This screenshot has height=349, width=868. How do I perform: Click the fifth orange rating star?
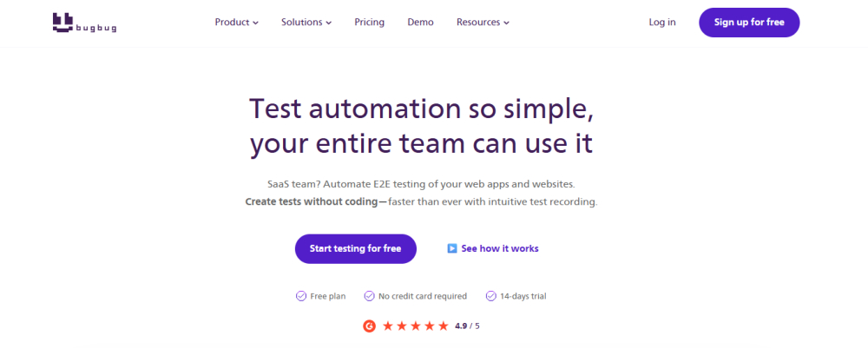444,326
